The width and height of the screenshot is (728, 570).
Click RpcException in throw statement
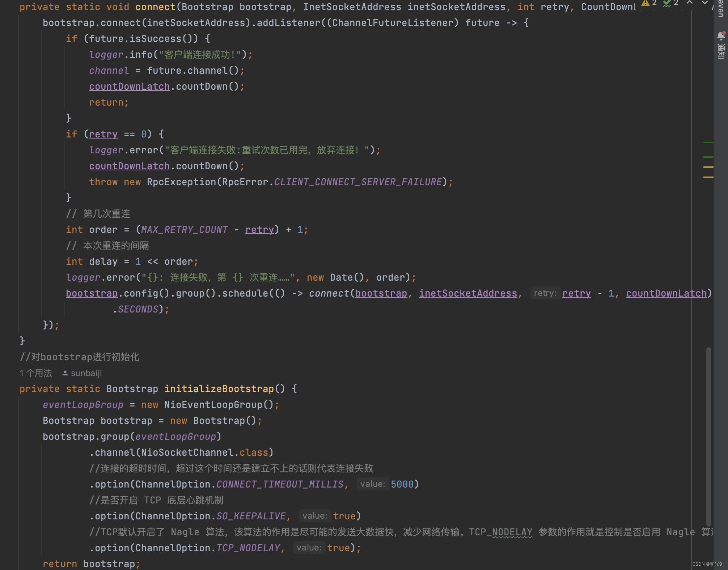coord(181,182)
